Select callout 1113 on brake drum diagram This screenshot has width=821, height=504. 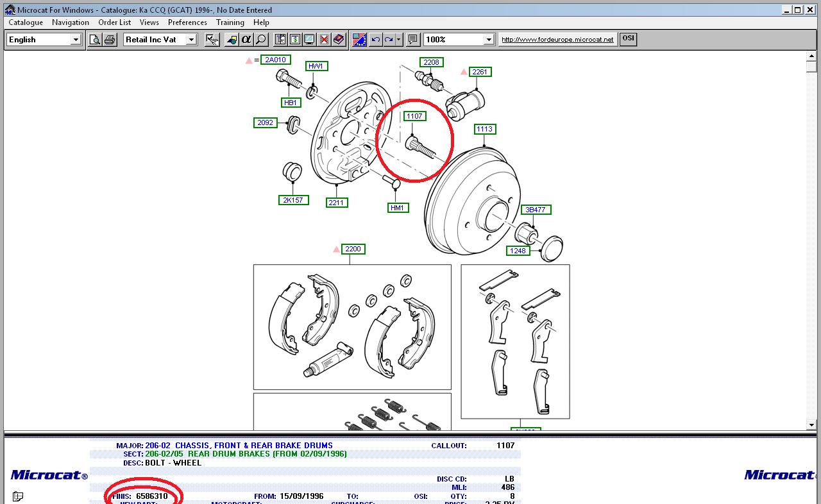pos(484,129)
